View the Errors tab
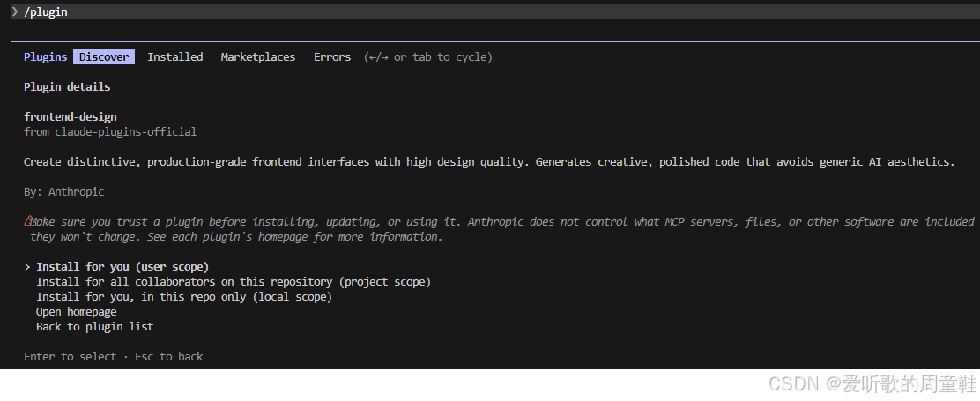This screenshot has width=980, height=401. (332, 56)
